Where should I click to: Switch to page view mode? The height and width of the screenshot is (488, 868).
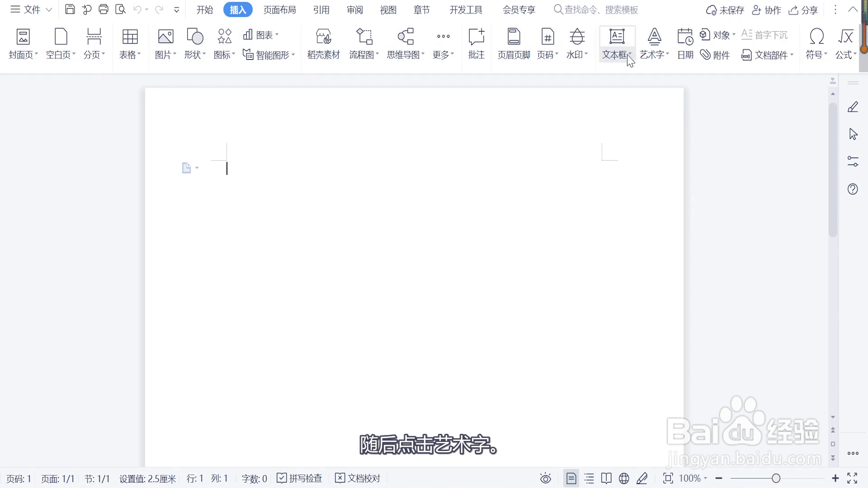point(571,478)
